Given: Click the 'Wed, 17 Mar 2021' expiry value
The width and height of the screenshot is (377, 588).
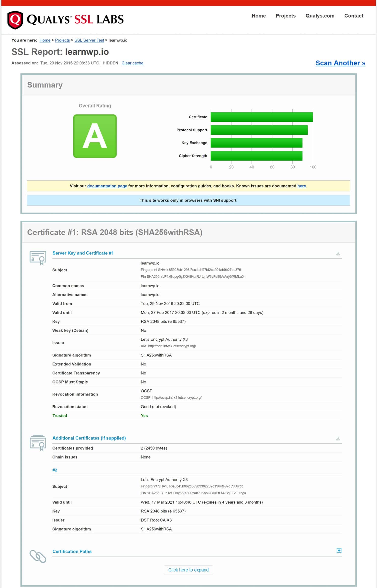Looking at the screenshot, I should 202,502.
